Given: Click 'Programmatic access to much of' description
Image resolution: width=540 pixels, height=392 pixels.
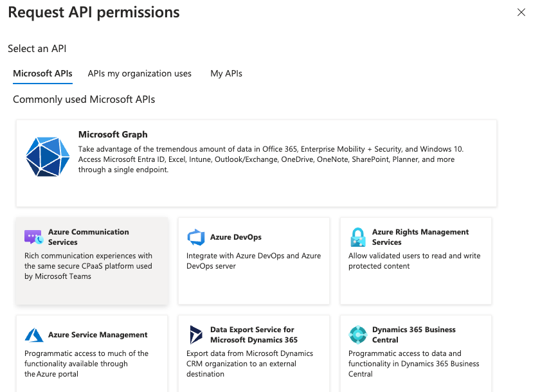Looking at the screenshot, I should tap(86, 364).
